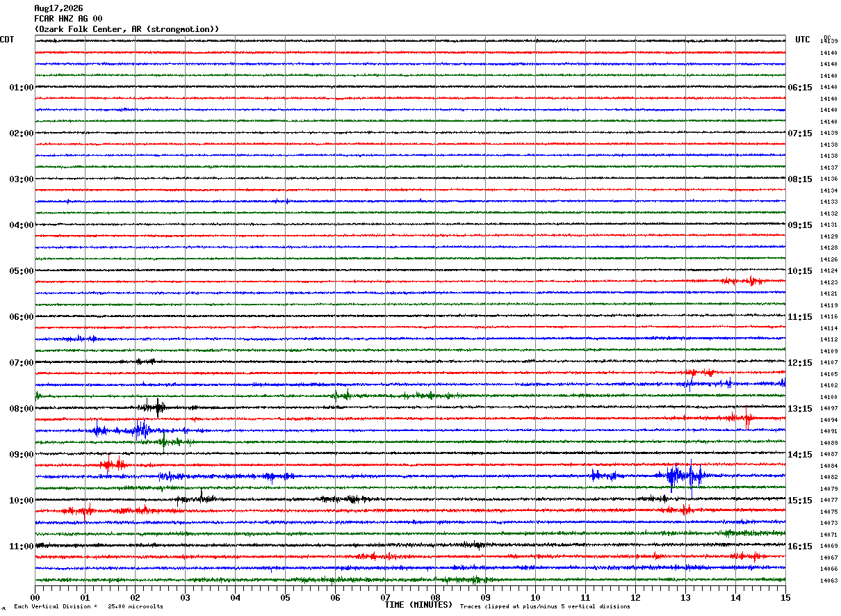
Task: Click the large blue burst near minute 13
Action: 683,476
